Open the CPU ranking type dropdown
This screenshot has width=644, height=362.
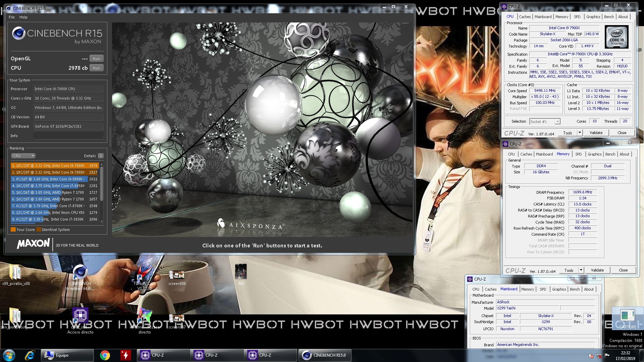pyautogui.click(x=23, y=156)
